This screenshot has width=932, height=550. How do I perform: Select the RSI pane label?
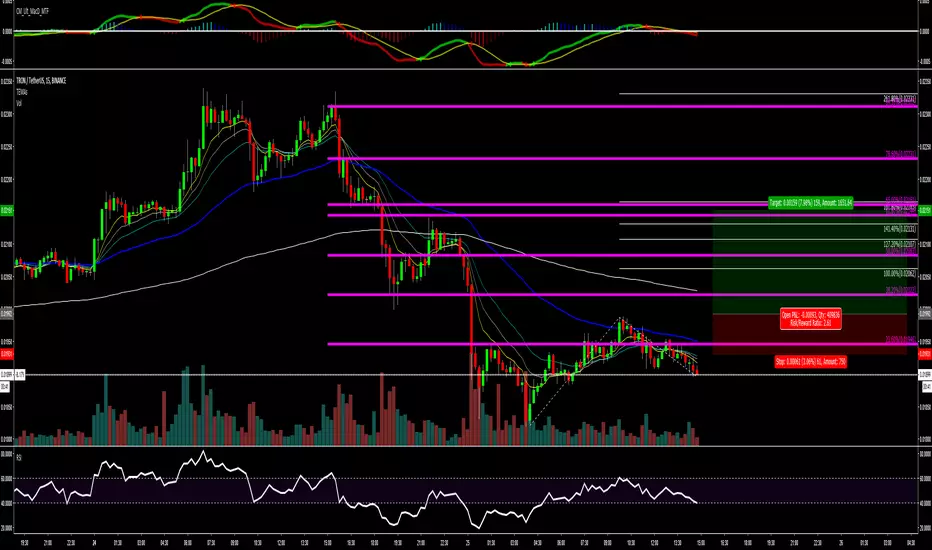coord(19,457)
